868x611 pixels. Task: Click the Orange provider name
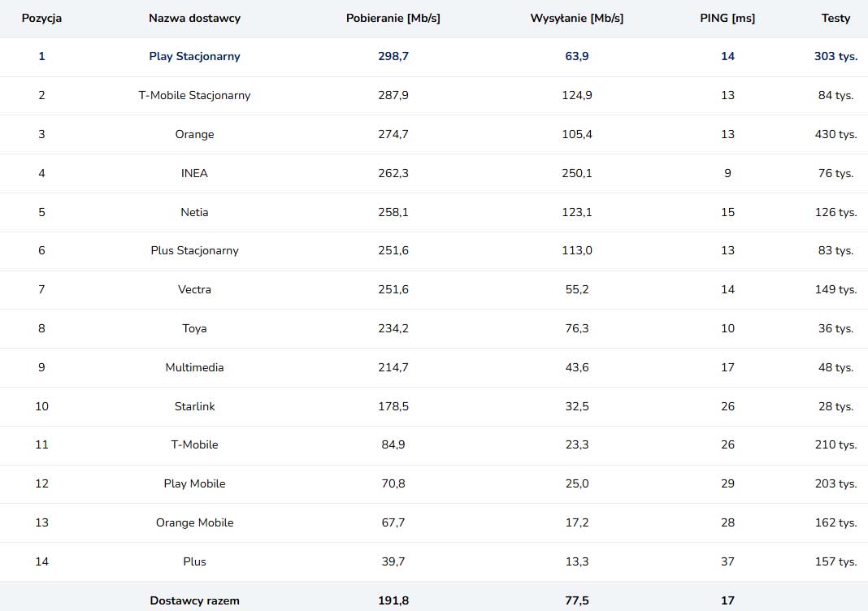point(194,134)
